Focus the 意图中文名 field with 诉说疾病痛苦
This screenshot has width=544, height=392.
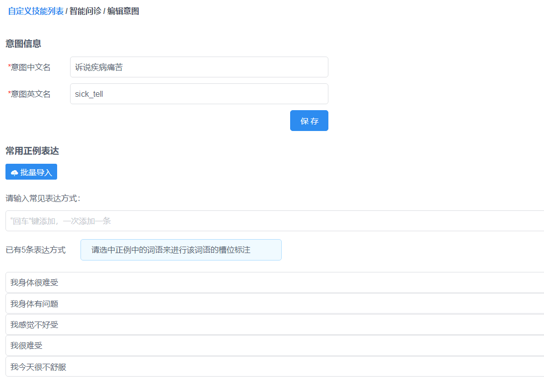pyautogui.click(x=199, y=67)
